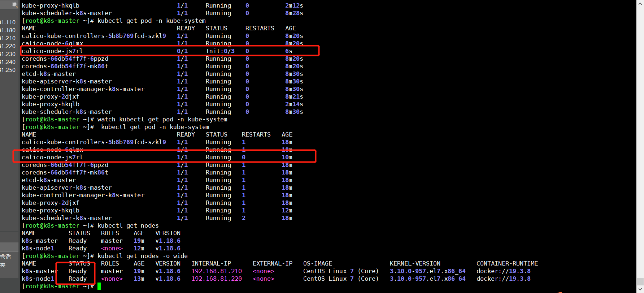The image size is (644, 293).
Task: Click the '8m28s' age value
Action: [294, 13]
